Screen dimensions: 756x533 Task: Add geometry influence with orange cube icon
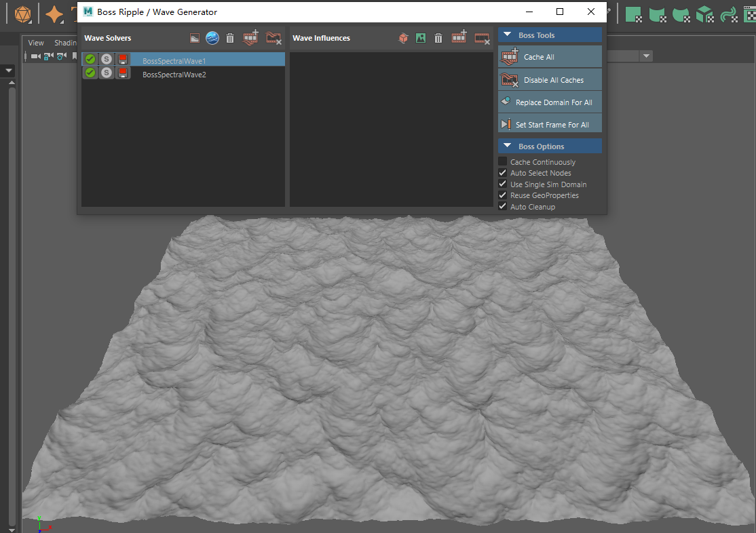pos(403,38)
